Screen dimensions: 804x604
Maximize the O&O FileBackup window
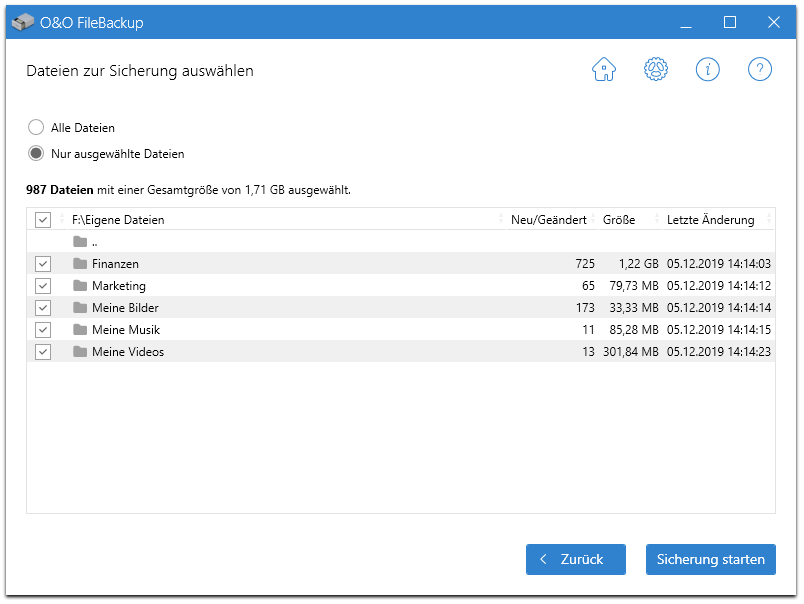click(730, 23)
